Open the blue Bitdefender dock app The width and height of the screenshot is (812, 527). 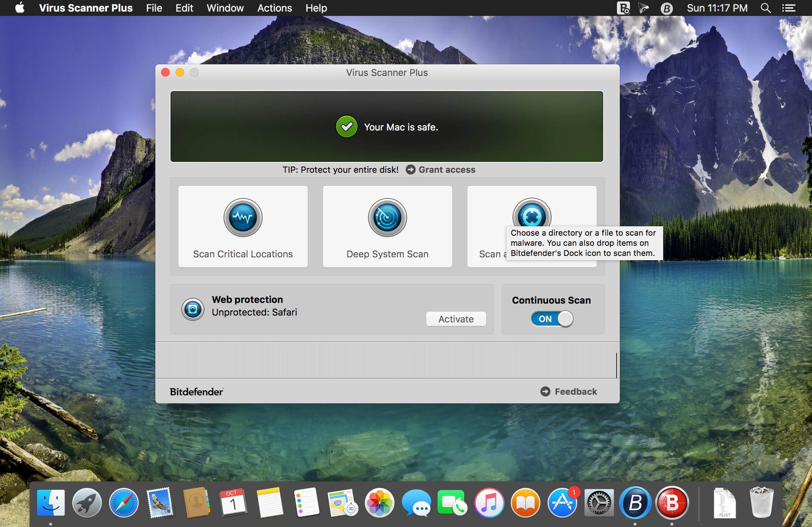635,502
